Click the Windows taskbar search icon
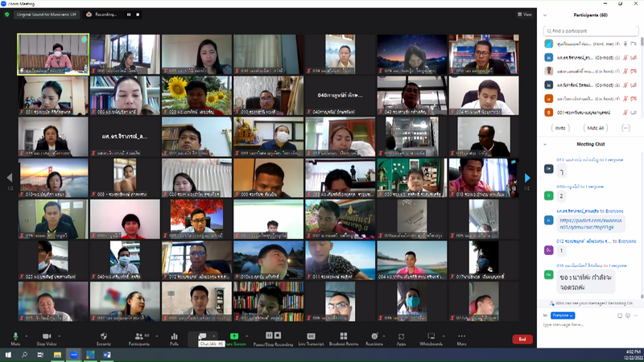 point(24,355)
